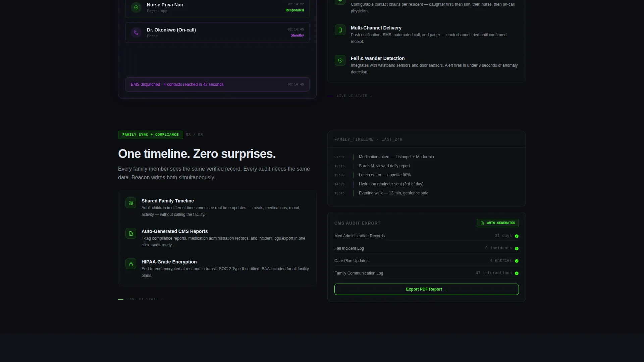The image size is (644, 362).
Task: Click Nurse Priya Nair's responded check icon
Action: point(136,7)
